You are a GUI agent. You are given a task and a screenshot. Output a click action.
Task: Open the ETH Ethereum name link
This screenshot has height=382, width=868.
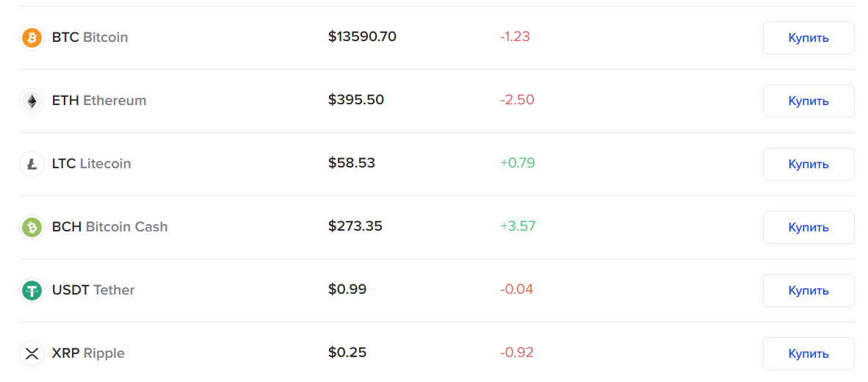(x=99, y=101)
